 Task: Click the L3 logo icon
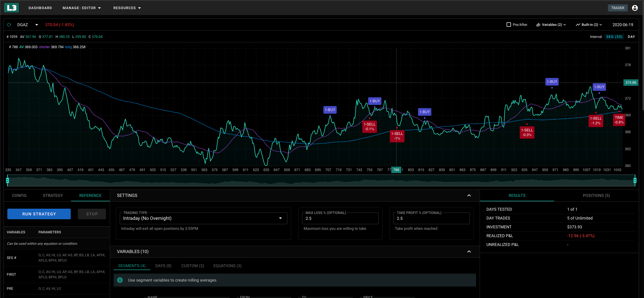[11, 7]
